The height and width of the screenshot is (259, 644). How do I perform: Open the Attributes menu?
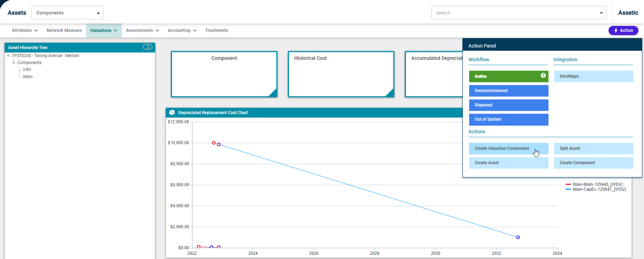pyautogui.click(x=25, y=30)
